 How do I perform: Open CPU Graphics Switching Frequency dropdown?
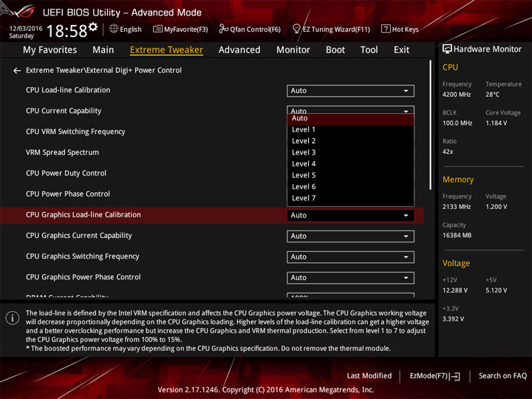coord(350,257)
